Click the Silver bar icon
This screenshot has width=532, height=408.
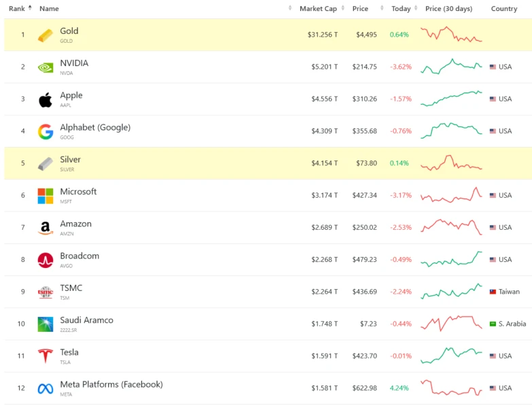45,164
